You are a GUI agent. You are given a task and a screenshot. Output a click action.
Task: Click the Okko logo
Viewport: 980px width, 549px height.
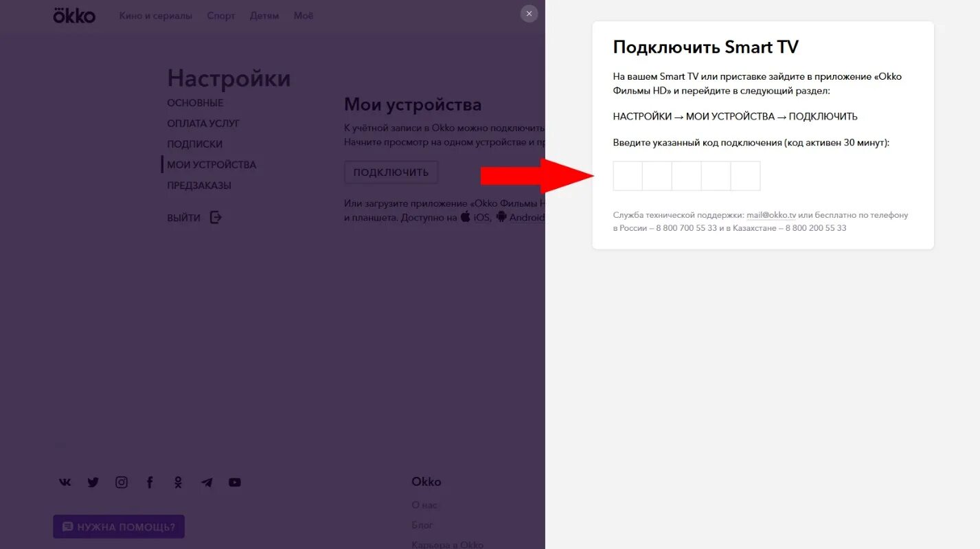[x=74, y=15]
